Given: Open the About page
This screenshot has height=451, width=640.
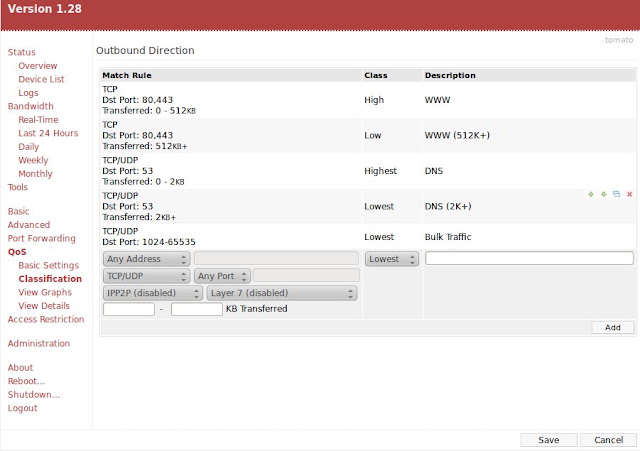Looking at the screenshot, I should tap(20, 368).
